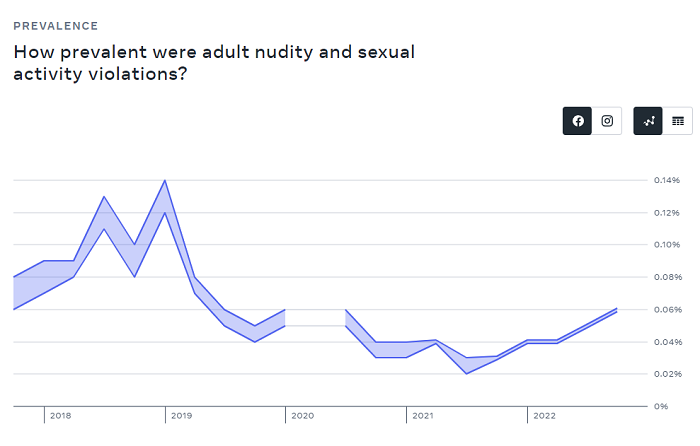This screenshot has width=700, height=446.
Task: Show the line chart view
Action: point(648,121)
